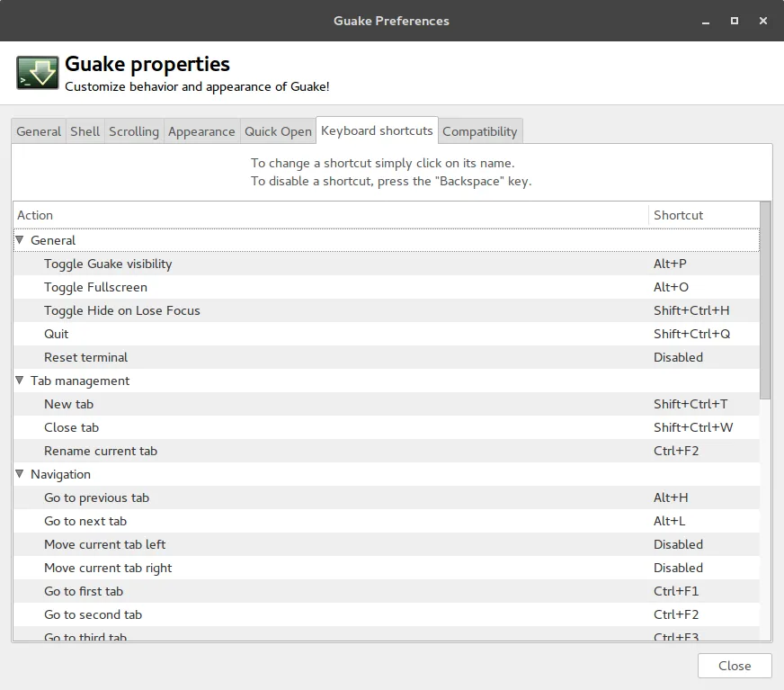784x690 pixels.
Task: Collapse the Navigation shortcuts group
Action: click(20, 474)
